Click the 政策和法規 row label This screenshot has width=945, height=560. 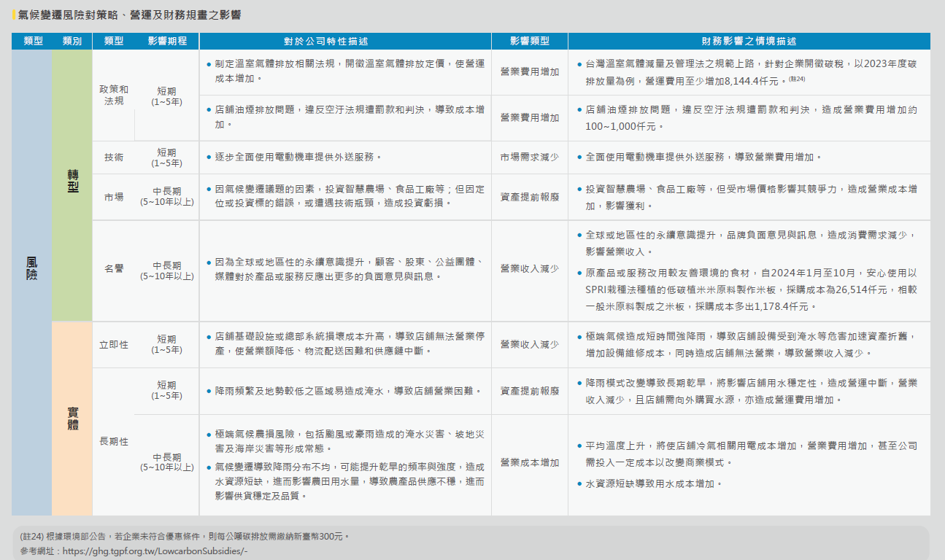(114, 95)
